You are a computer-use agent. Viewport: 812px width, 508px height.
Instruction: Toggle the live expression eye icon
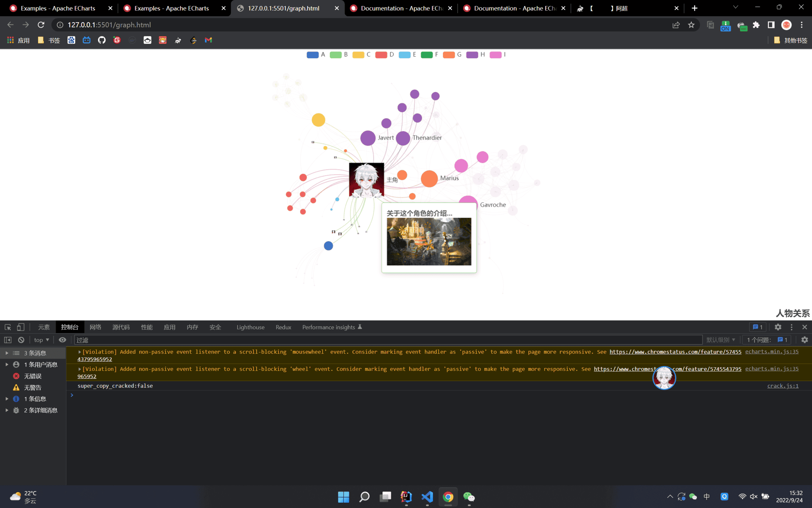(x=62, y=340)
